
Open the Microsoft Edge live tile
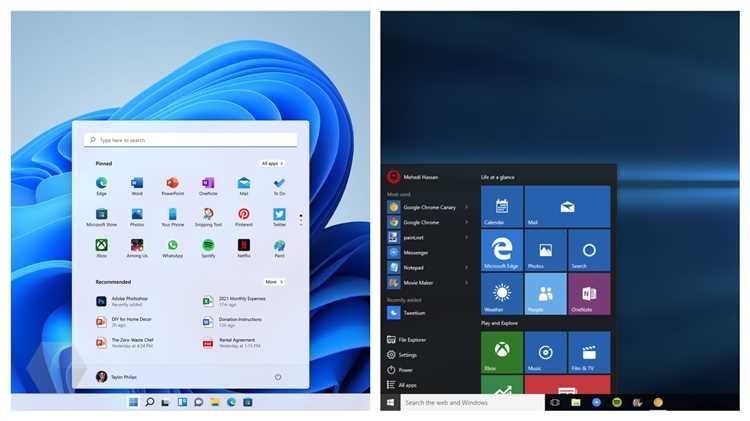502,251
